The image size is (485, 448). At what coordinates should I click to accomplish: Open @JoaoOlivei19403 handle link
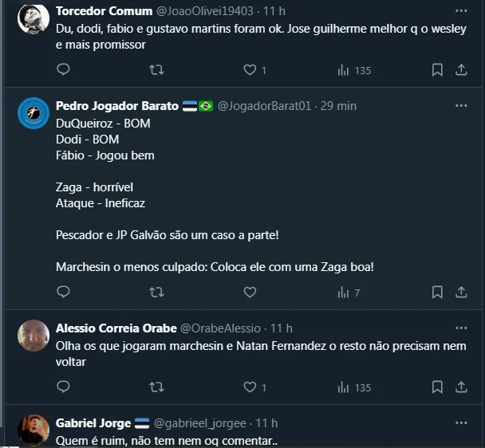[205, 11]
